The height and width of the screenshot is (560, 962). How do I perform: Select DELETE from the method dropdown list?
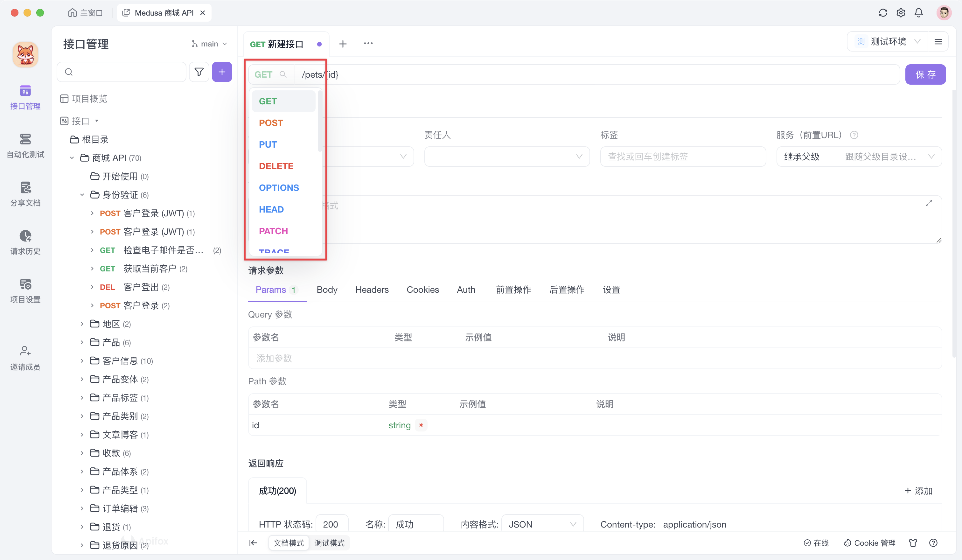[x=276, y=166]
